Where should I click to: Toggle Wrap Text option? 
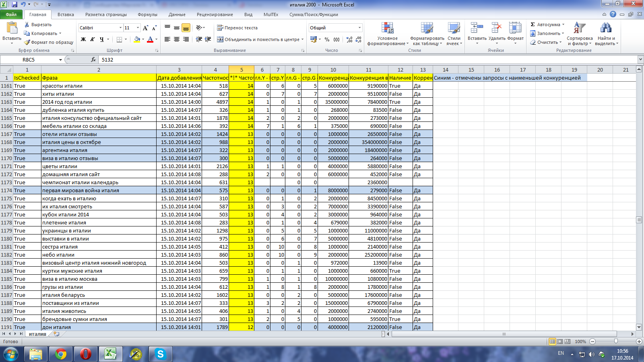point(237,28)
